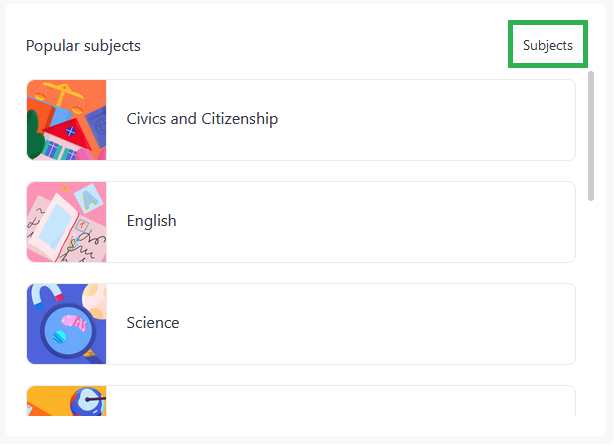Screen dimensions: 614x447
Task: Click the subject list scrollbar thumb
Action: 591,136
